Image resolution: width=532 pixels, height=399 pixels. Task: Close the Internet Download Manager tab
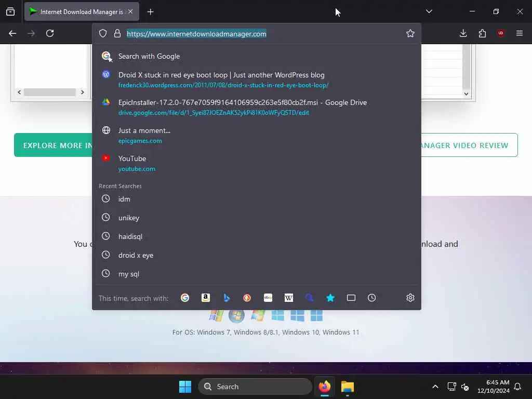pyautogui.click(x=130, y=12)
